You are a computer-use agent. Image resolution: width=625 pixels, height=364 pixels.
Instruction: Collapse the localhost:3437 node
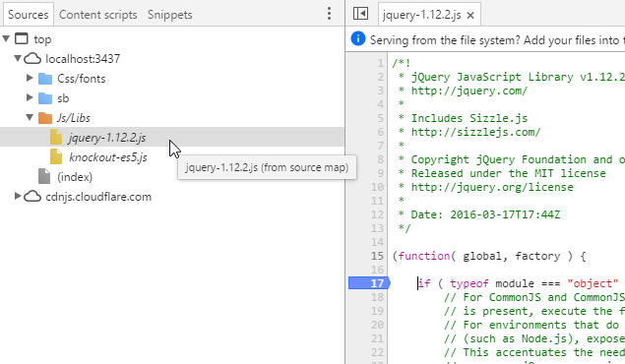18,58
